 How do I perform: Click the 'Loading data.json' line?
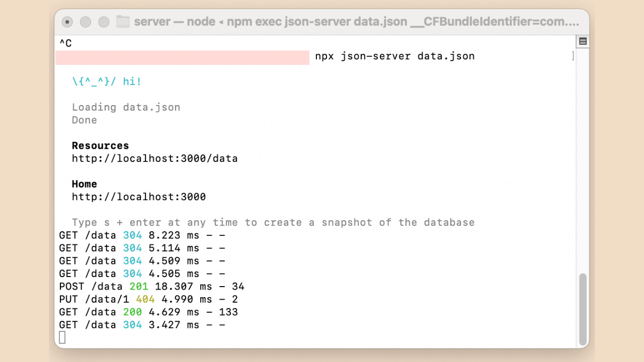click(126, 107)
